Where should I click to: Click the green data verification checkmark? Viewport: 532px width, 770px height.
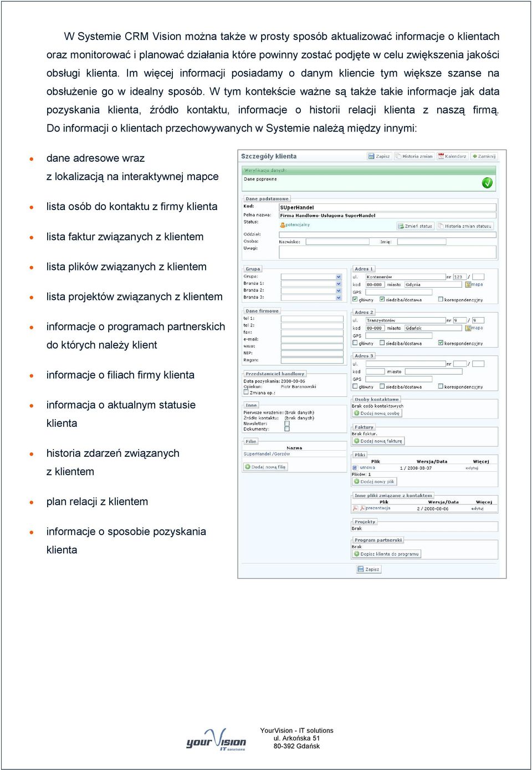pos(487,182)
